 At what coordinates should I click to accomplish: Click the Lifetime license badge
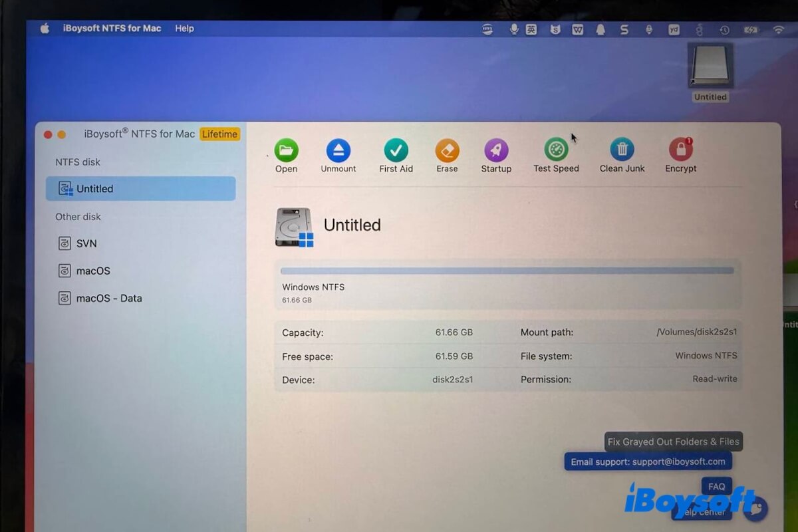(219, 134)
